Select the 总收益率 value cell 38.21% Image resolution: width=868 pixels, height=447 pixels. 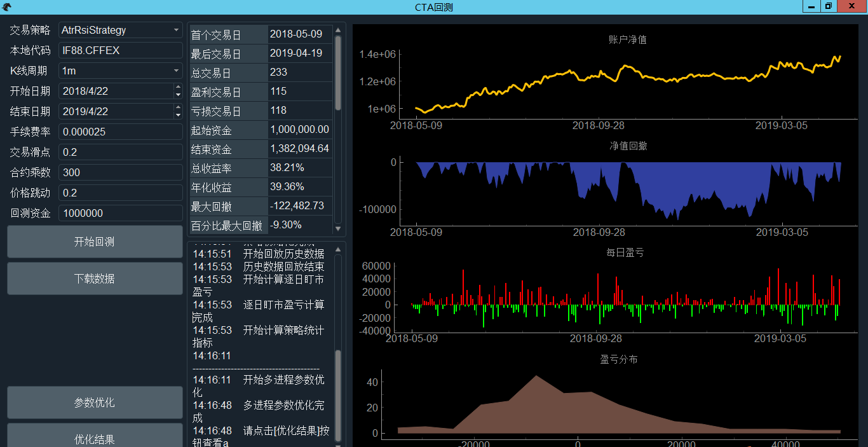[299, 168]
